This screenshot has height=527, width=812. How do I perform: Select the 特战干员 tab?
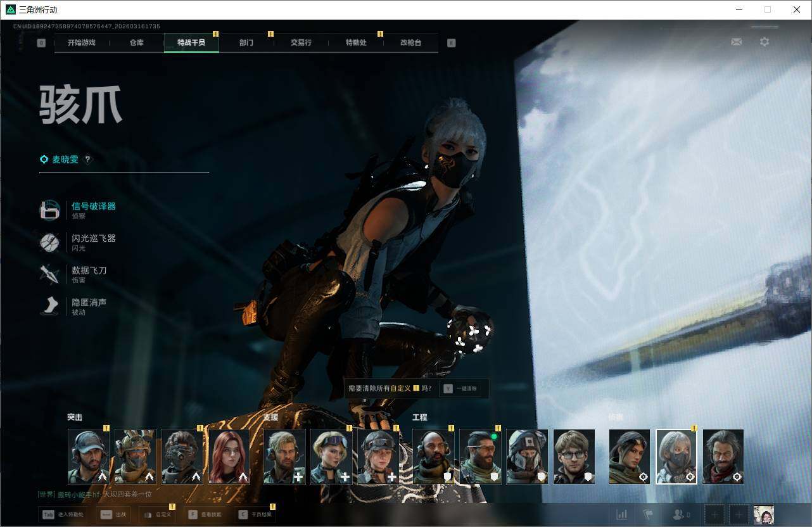(191, 42)
